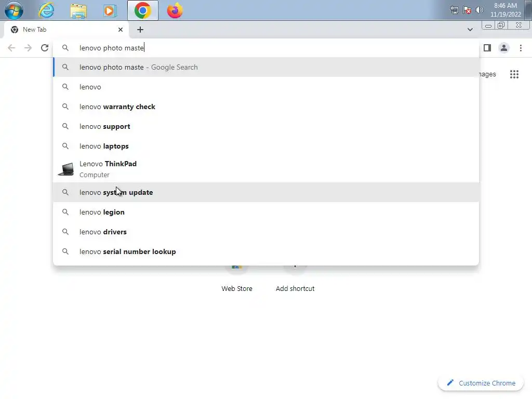
Task: Click the volume speaker tray icon
Action: coord(480,10)
